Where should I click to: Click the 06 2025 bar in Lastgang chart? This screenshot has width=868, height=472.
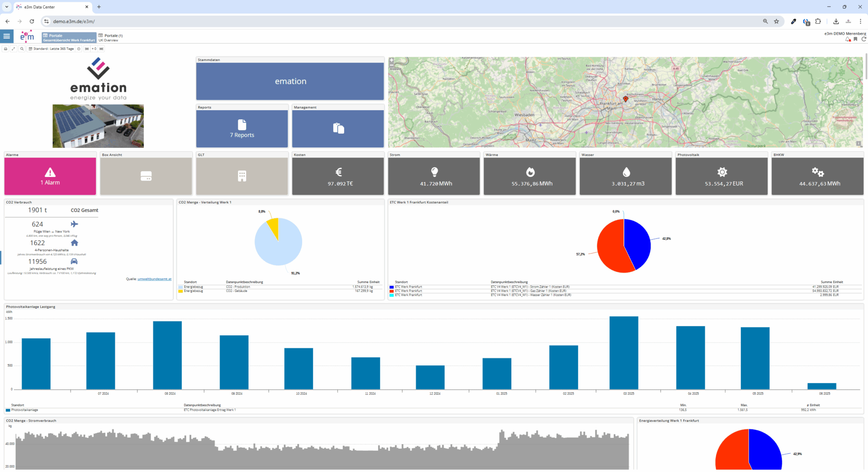(822, 386)
